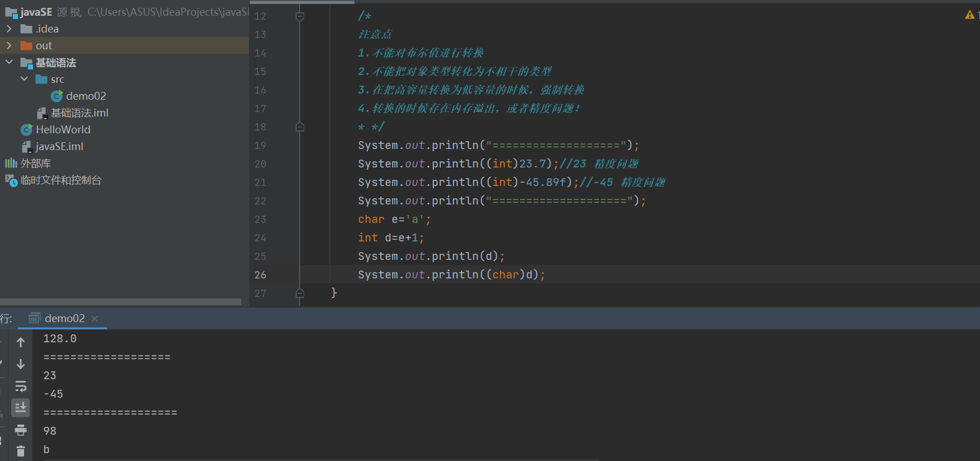Click line number 19 in the gutter
Image resolution: width=980 pixels, height=461 pixels.
click(260, 145)
